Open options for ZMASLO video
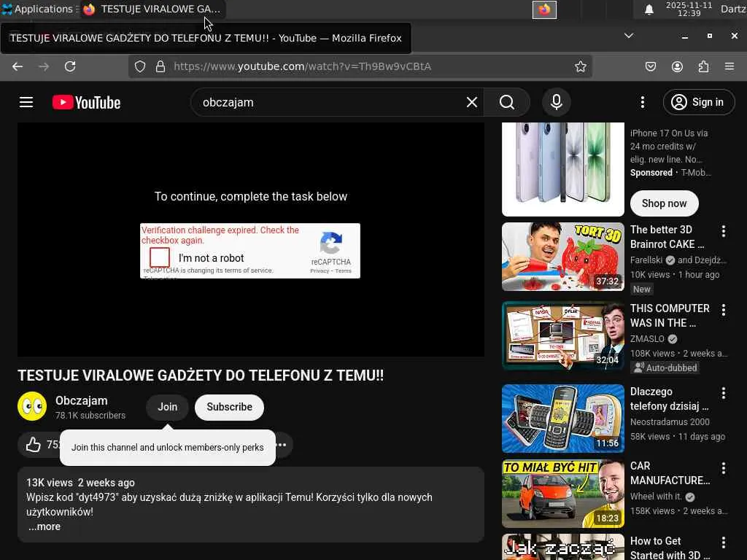The image size is (747, 560). click(723, 311)
